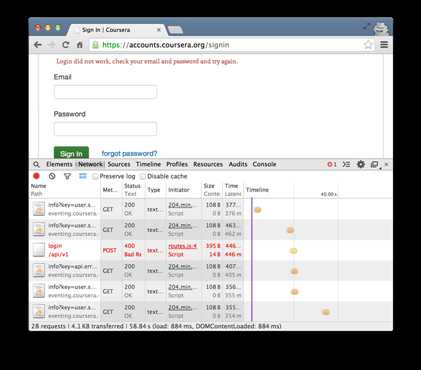
Task: Sort by the Initiator column header
Action: point(183,190)
